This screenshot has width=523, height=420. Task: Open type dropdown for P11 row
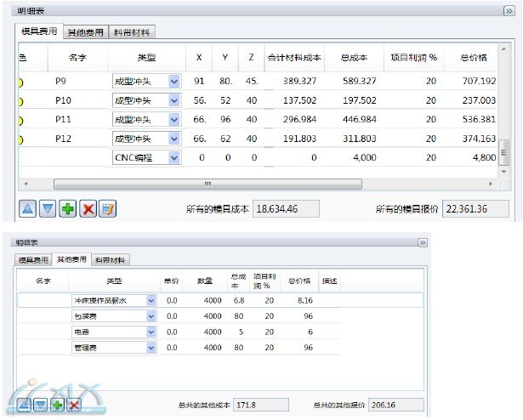[174, 119]
